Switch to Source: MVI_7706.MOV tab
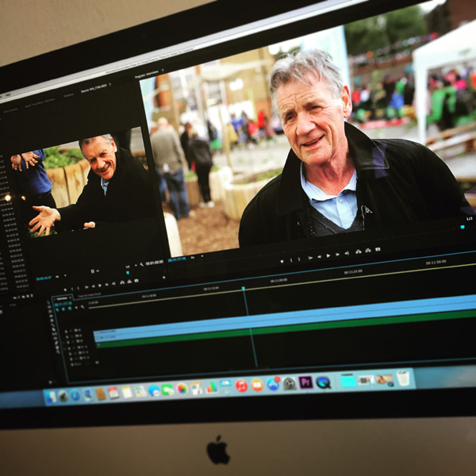 94,89
